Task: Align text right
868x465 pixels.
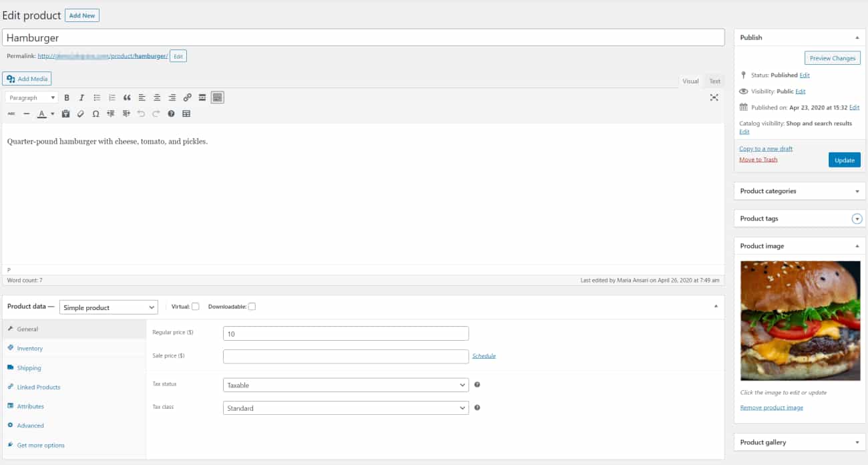Action: [172, 98]
